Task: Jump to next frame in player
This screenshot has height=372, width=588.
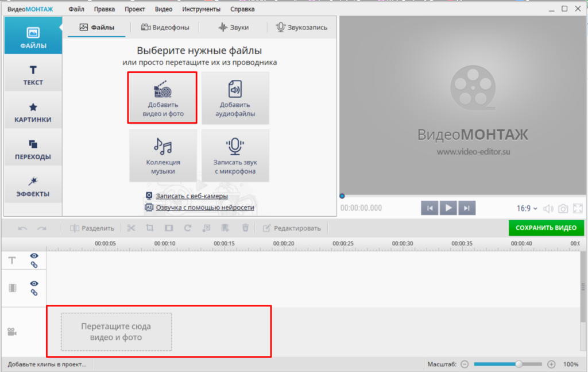Action: point(467,208)
